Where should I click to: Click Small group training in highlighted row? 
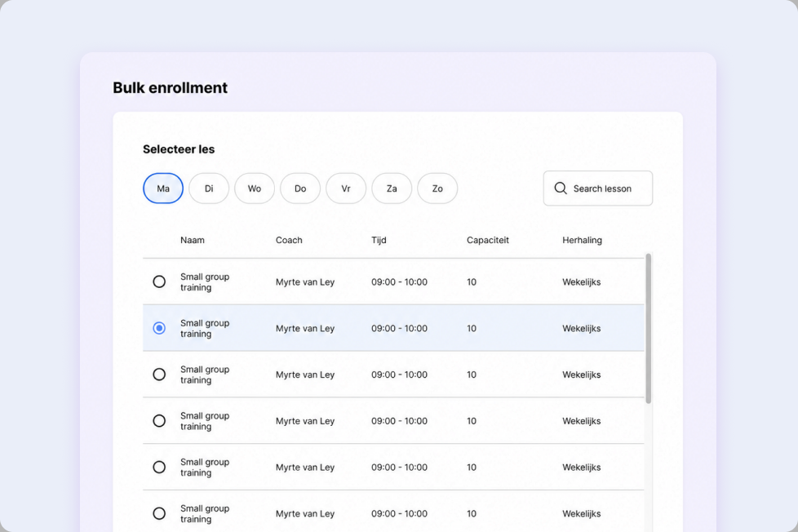pyautogui.click(x=205, y=328)
